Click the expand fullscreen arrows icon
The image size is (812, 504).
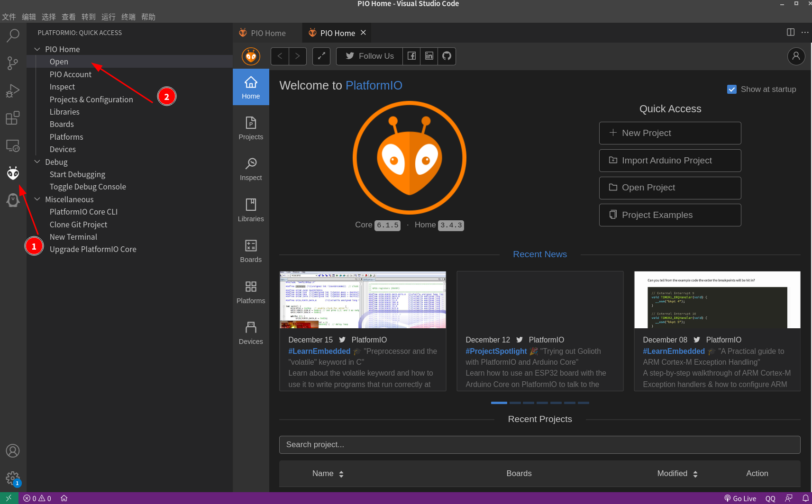[321, 56]
